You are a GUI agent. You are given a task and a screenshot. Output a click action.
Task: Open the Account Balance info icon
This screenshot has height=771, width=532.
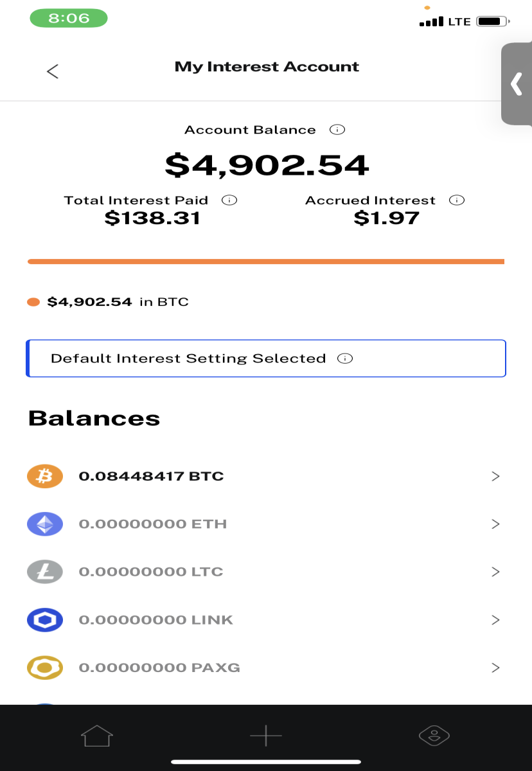(x=337, y=130)
